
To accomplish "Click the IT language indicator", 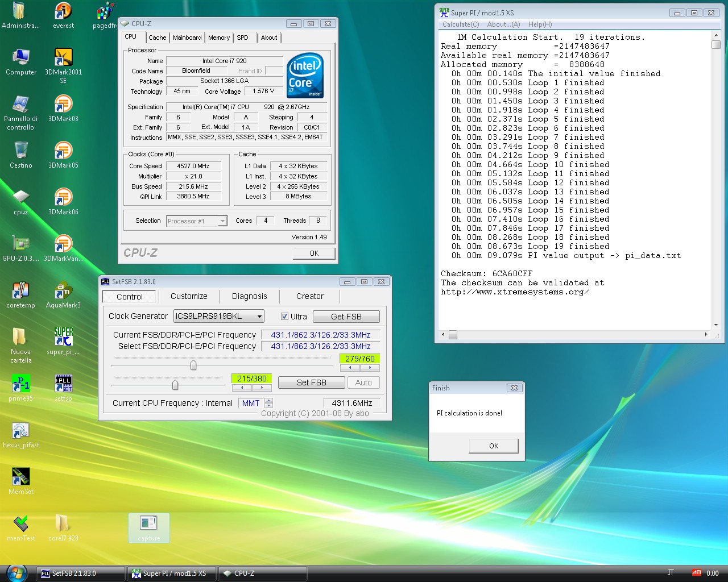I will tap(671, 573).
